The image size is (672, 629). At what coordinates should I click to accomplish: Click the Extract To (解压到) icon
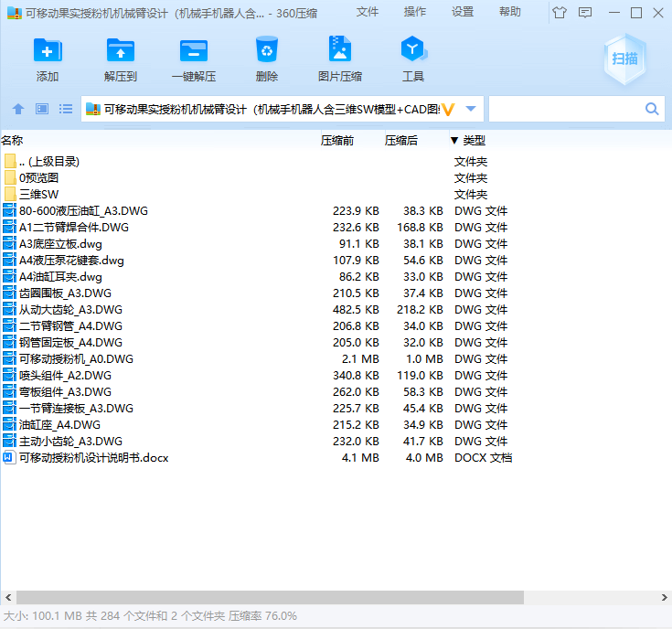[x=121, y=50]
